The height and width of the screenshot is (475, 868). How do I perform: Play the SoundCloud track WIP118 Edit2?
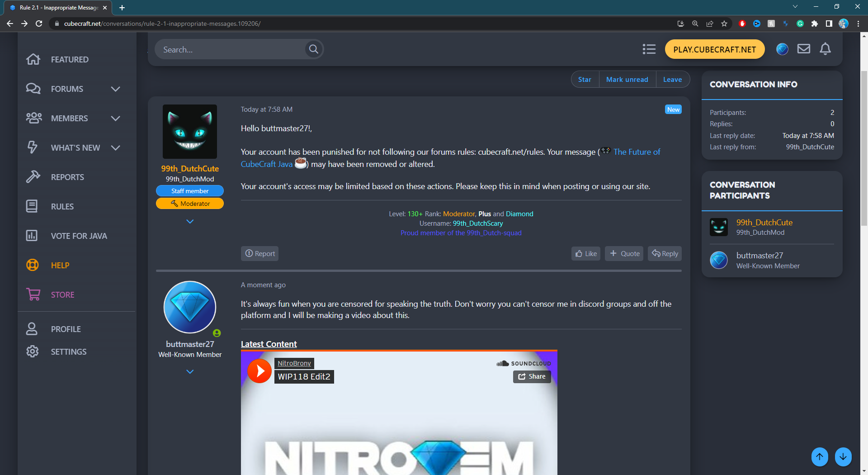[x=259, y=371]
